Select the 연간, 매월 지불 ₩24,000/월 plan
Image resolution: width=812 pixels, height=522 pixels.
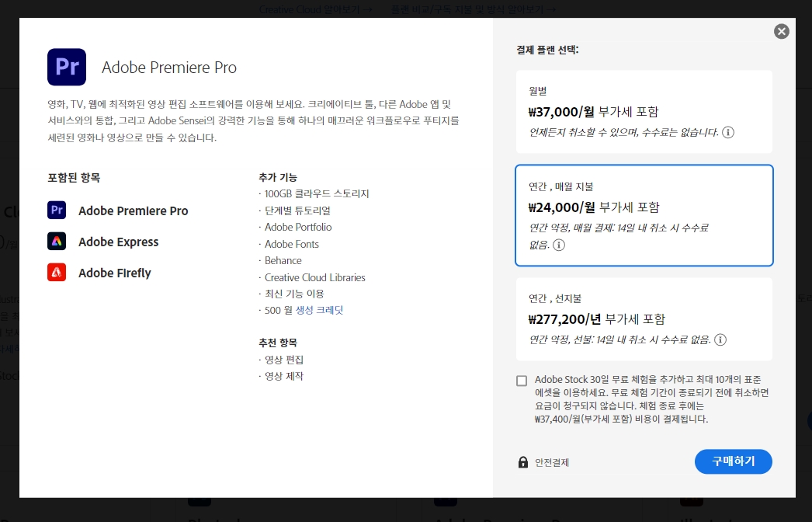click(x=644, y=215)
